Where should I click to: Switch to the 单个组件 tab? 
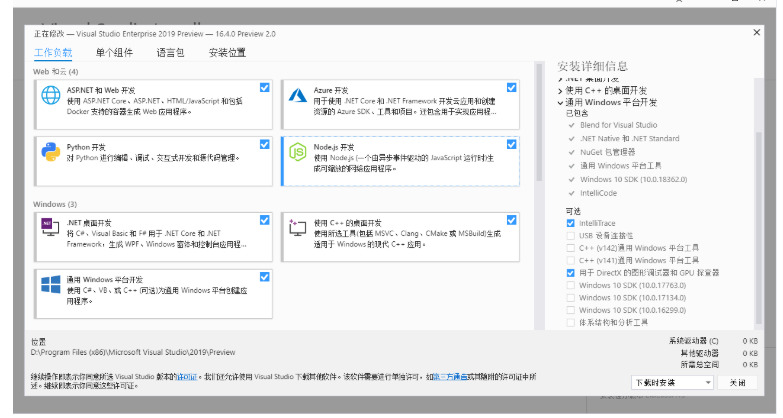click(x=114, y=52)
